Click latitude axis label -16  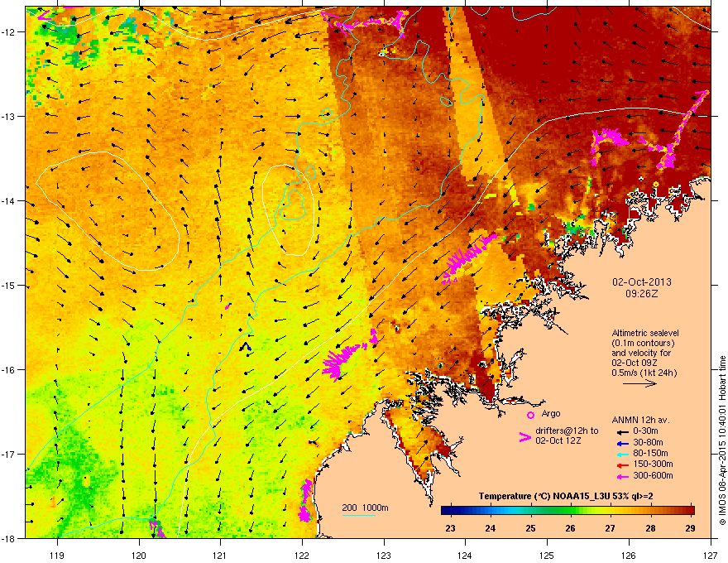tap(8, 370)
